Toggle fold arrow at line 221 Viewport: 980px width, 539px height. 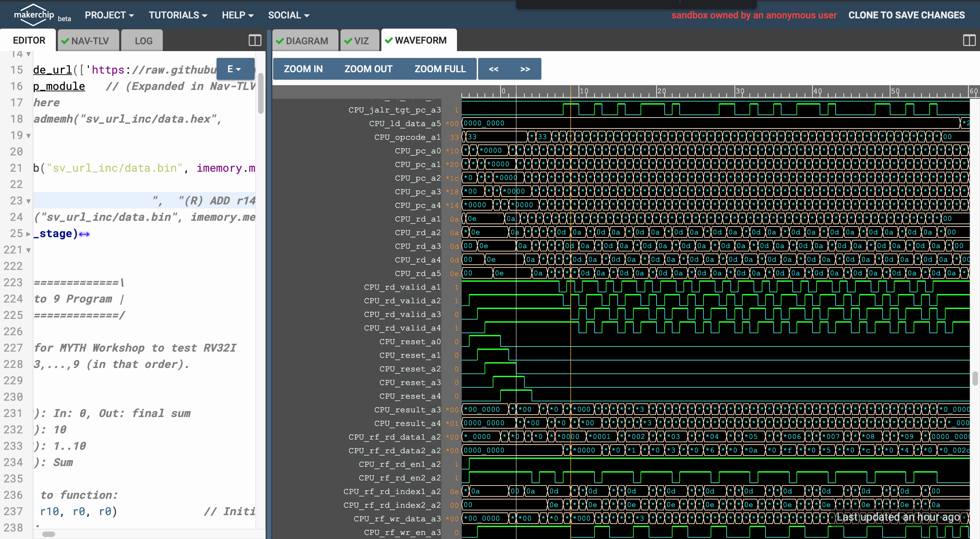(29, 250)
